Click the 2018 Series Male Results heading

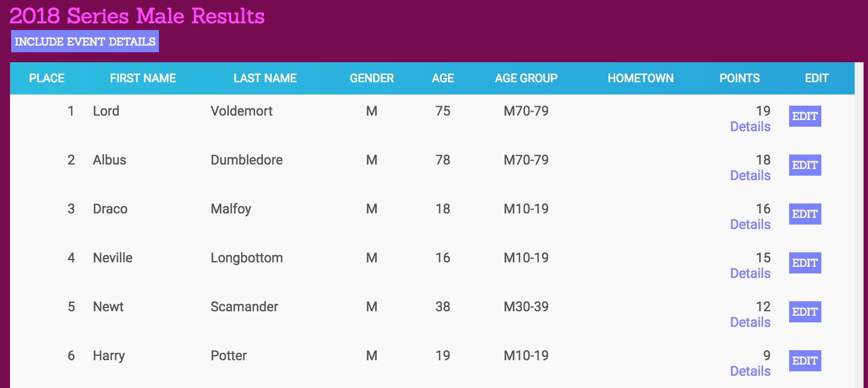[137, 16]
